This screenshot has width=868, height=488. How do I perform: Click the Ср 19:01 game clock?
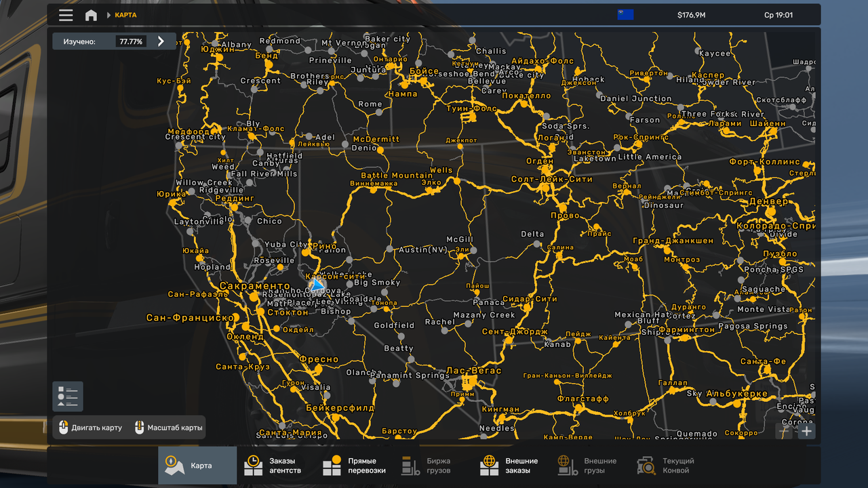[778, 15]
